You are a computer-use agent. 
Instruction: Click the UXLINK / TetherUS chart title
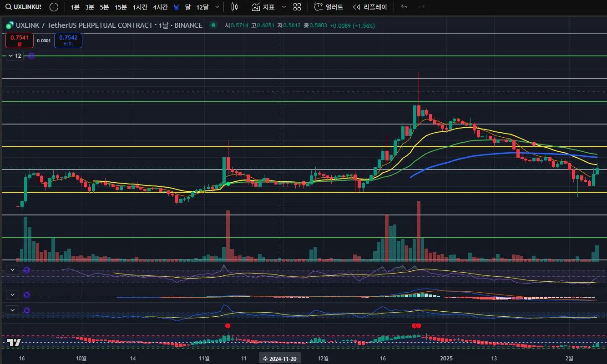point(109,25)
